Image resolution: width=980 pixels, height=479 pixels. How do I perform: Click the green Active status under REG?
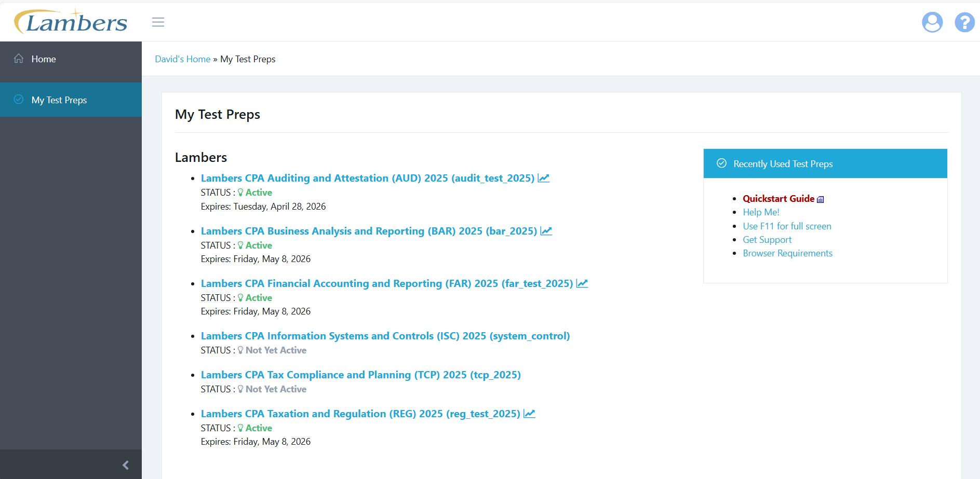pyautogui.click(x=259, y=428)
